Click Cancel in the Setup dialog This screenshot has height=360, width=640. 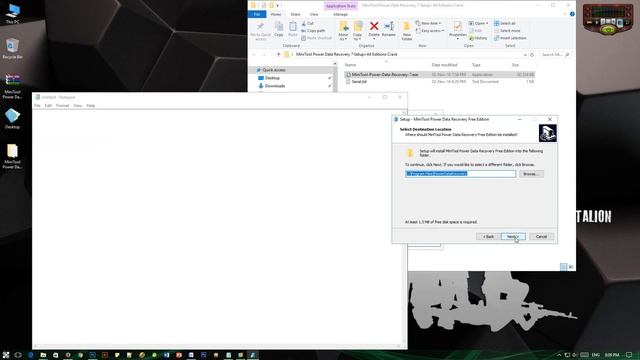[x=541, y=237]
